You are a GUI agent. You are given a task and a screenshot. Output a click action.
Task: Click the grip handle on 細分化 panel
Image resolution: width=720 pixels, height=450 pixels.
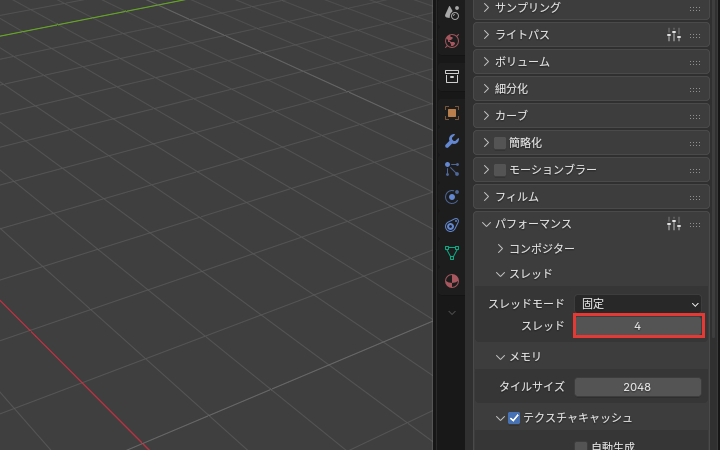695,90
